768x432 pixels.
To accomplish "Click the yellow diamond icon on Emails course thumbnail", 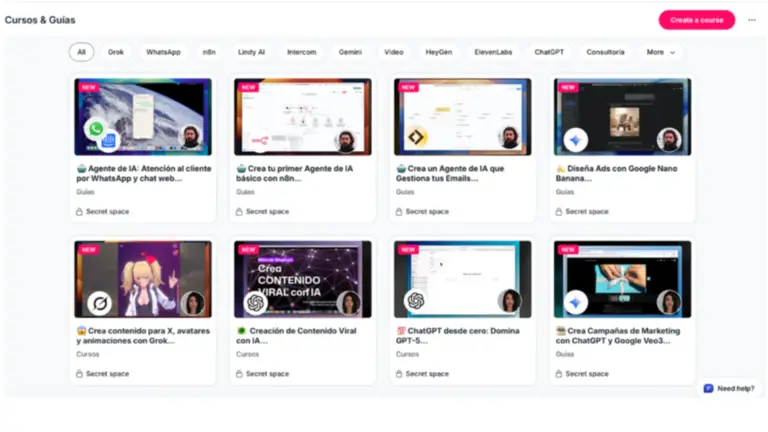I will 415,138.
